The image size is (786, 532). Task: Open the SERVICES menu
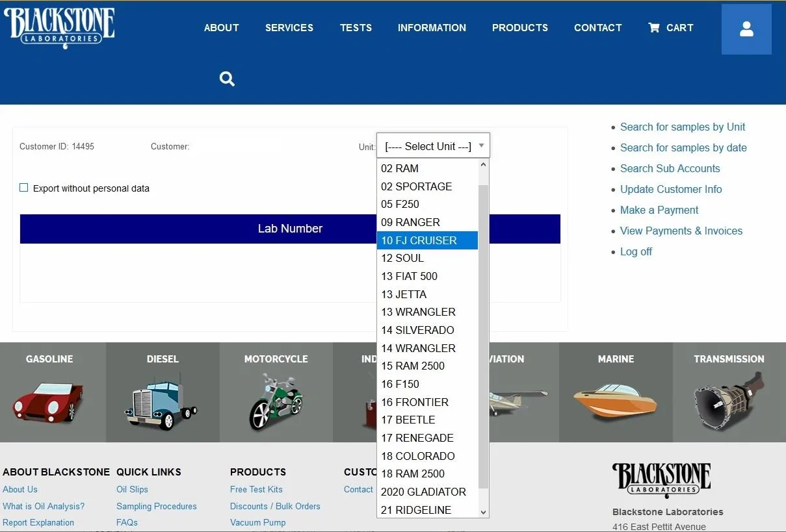289,28
